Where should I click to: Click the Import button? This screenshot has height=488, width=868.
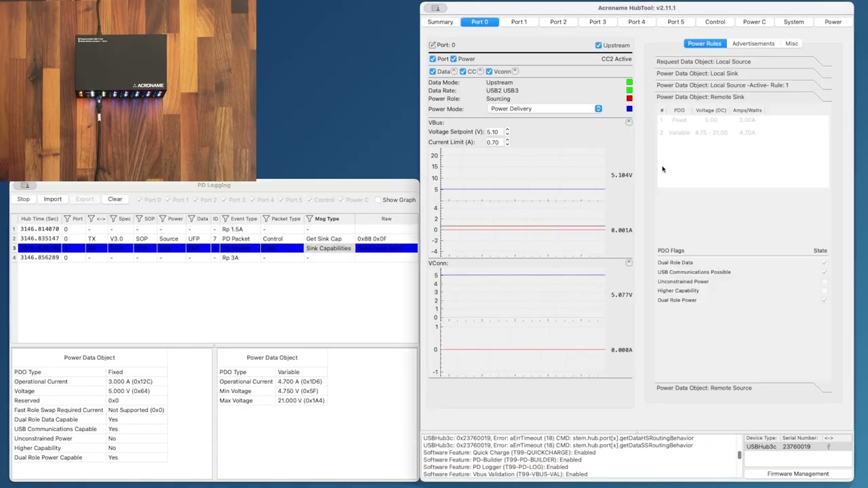pos(52,199)
